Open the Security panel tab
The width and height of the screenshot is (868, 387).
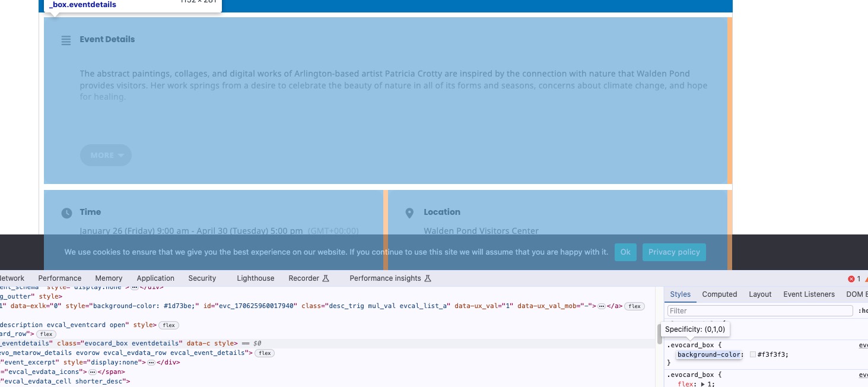202,278
